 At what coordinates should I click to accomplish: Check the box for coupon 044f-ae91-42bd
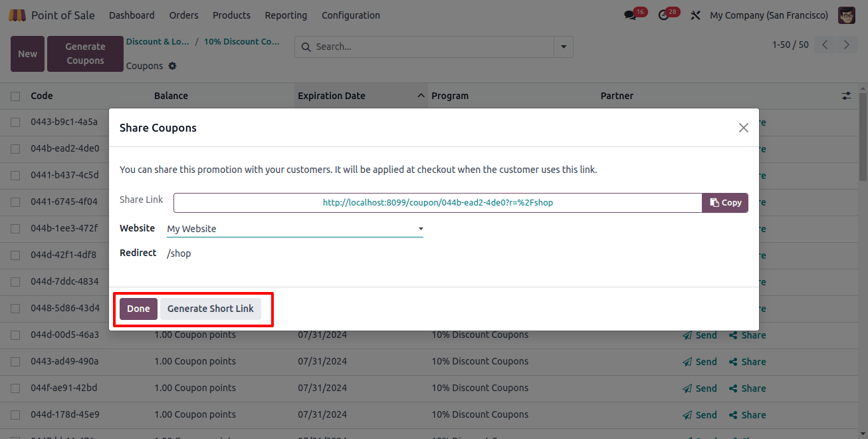15,388
